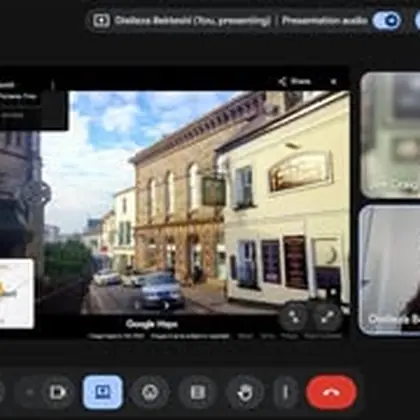This screenshot has height=420, width=420.
Task: Click the minimap thumbnail in the corner
Action: pyautogui.click(x=16, y=293)
